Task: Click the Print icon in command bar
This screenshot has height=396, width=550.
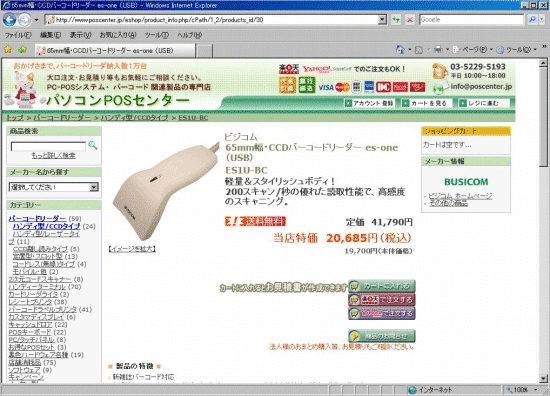Action: [438, 50]
